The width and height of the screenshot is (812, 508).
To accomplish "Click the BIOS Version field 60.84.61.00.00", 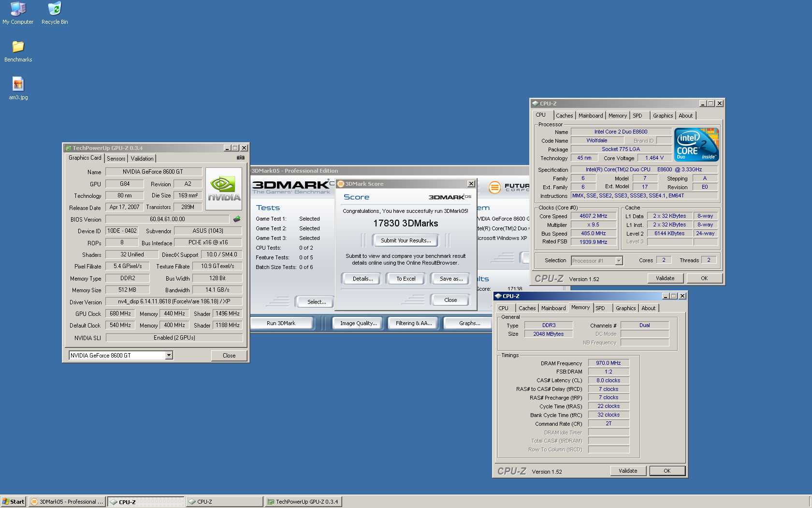I will tap(167, 219).
